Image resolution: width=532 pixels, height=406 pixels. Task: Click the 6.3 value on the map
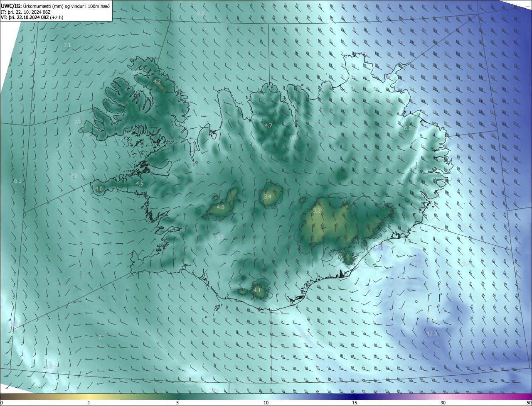(18, 181)
